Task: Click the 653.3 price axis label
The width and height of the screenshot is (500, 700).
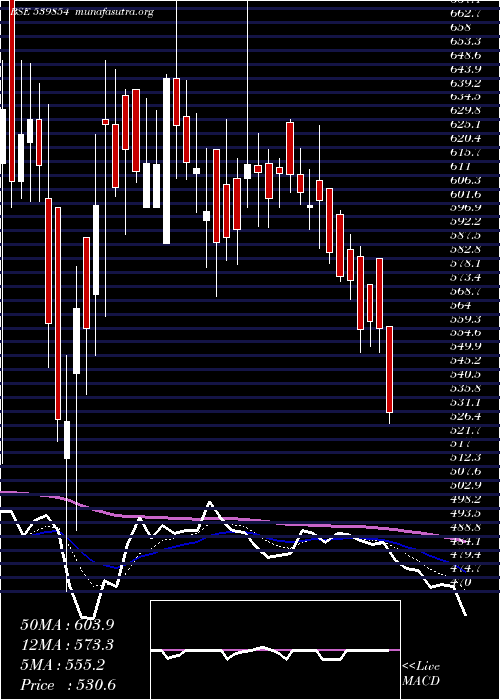Action: (466, 42)
